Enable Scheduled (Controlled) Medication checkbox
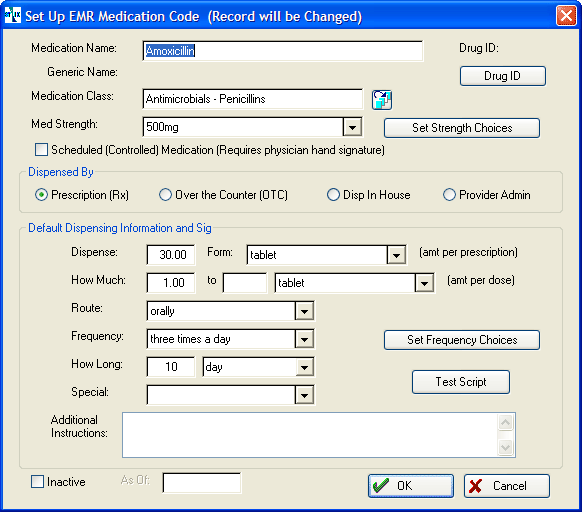582x512 pixels. [41, 150]
